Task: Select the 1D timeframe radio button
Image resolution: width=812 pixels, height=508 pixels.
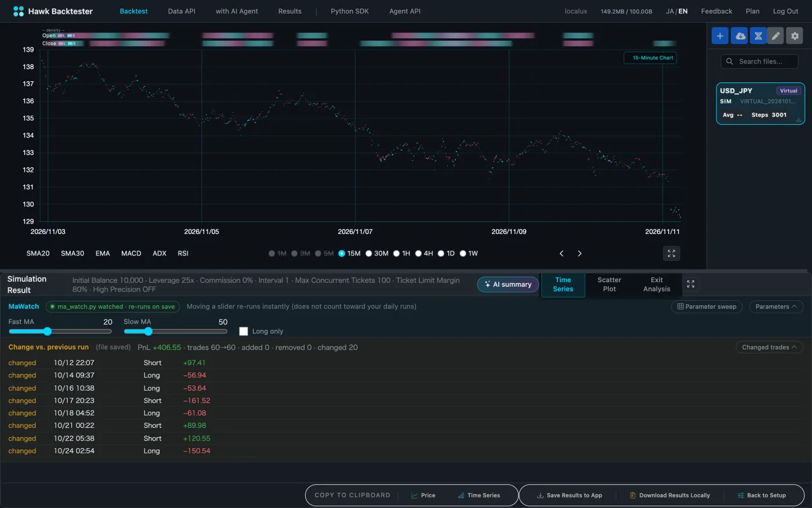Action: 441,254
